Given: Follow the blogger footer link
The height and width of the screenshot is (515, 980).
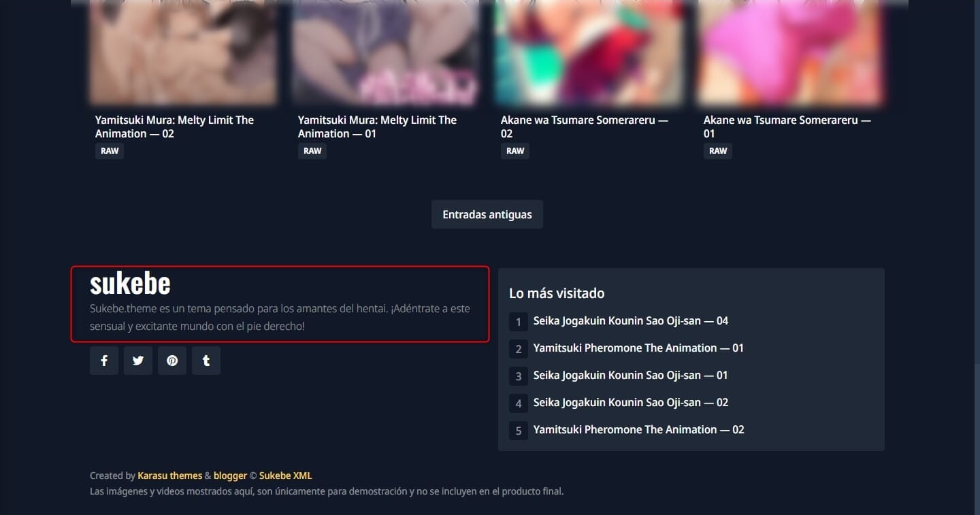Looking at the screenshot, I should coord(230,476).
